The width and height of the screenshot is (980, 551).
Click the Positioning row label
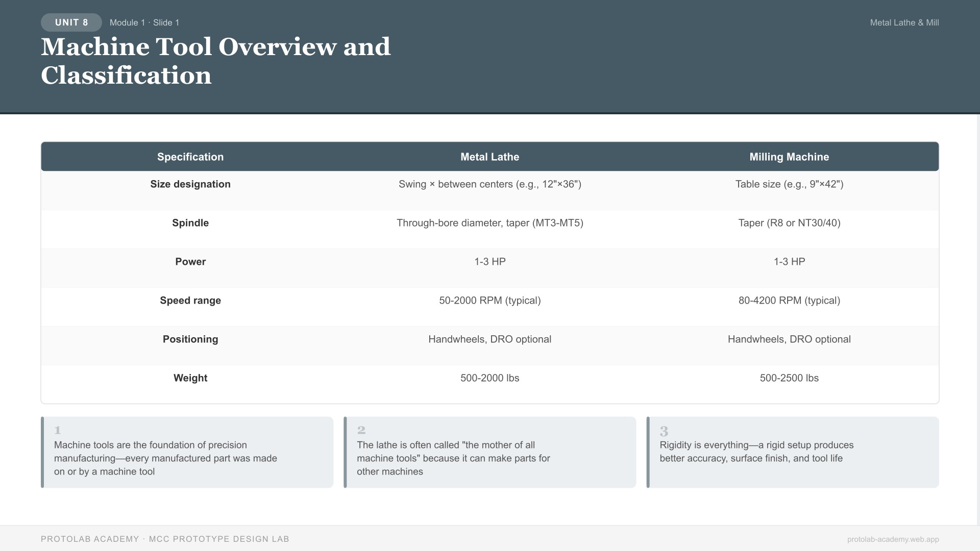pos(190,339)
